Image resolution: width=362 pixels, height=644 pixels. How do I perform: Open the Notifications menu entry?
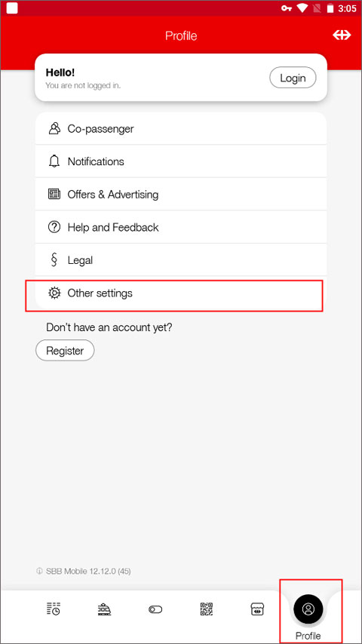(x=181, y=161)
